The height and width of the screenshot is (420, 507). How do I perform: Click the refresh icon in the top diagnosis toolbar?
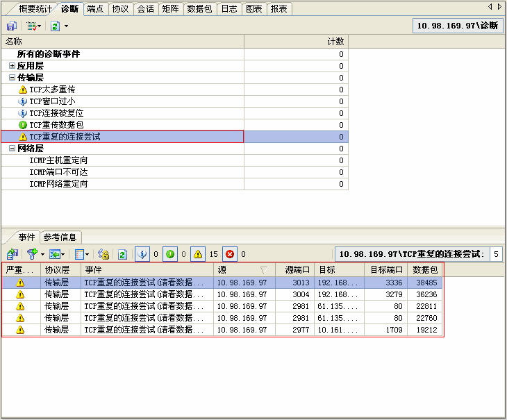coord(56,26)
